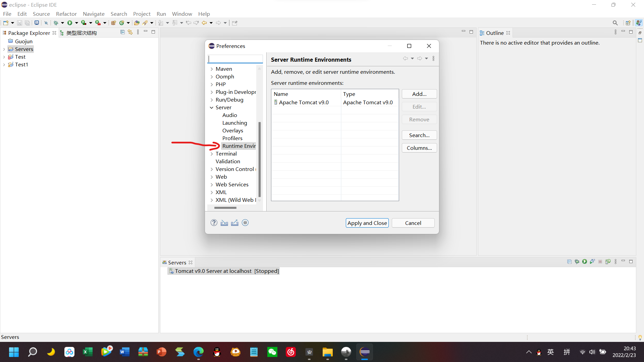Click the Preferences navigation back arrow

[x=406, y=58]
